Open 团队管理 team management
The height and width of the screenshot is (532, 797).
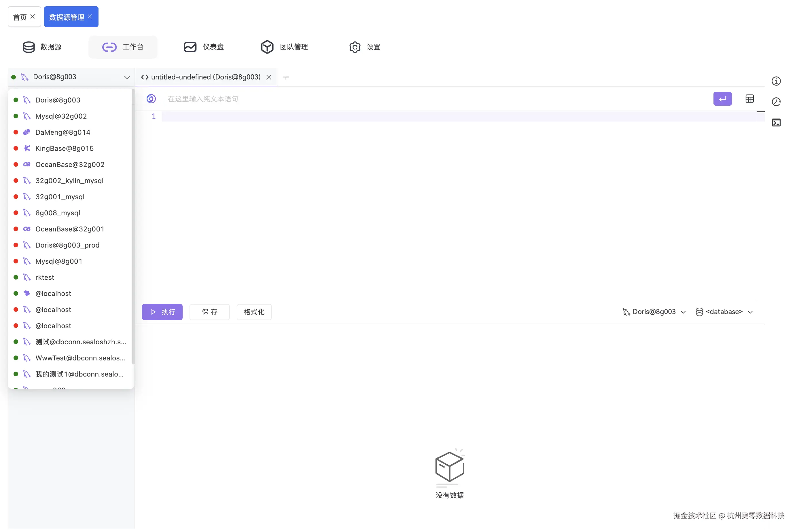(x=285, y=47)
